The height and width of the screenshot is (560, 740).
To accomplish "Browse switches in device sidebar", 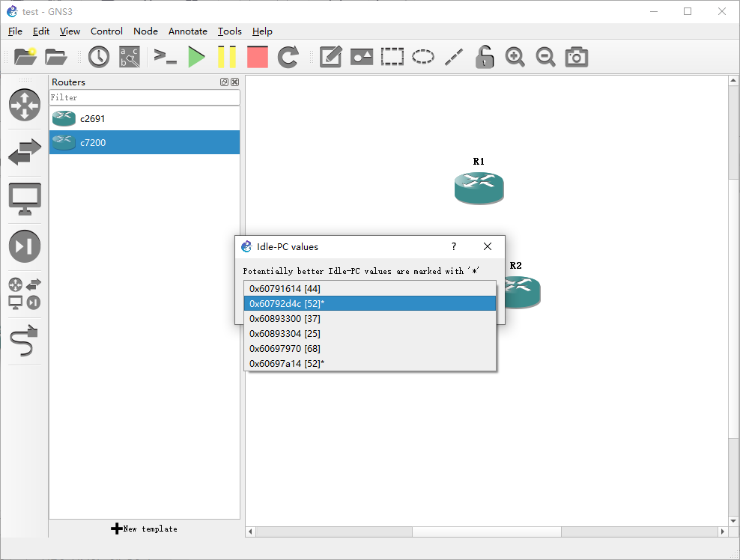I will (x=25, y=152).
